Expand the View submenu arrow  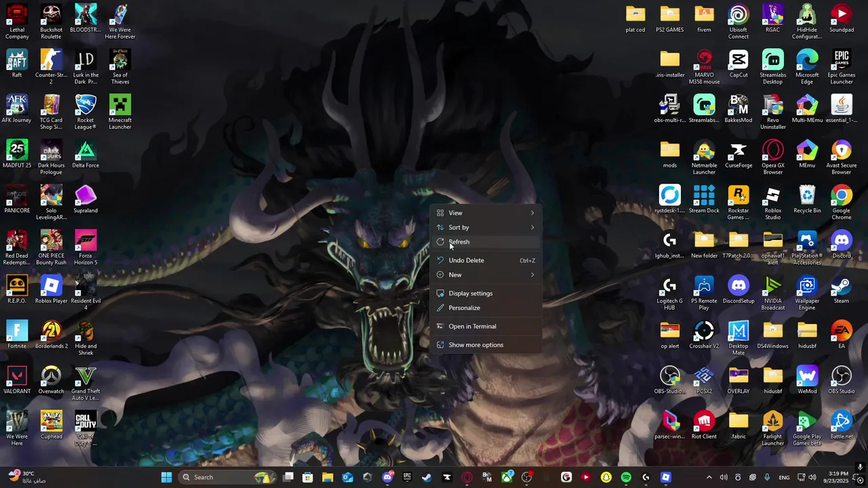[x=532, y=213]
